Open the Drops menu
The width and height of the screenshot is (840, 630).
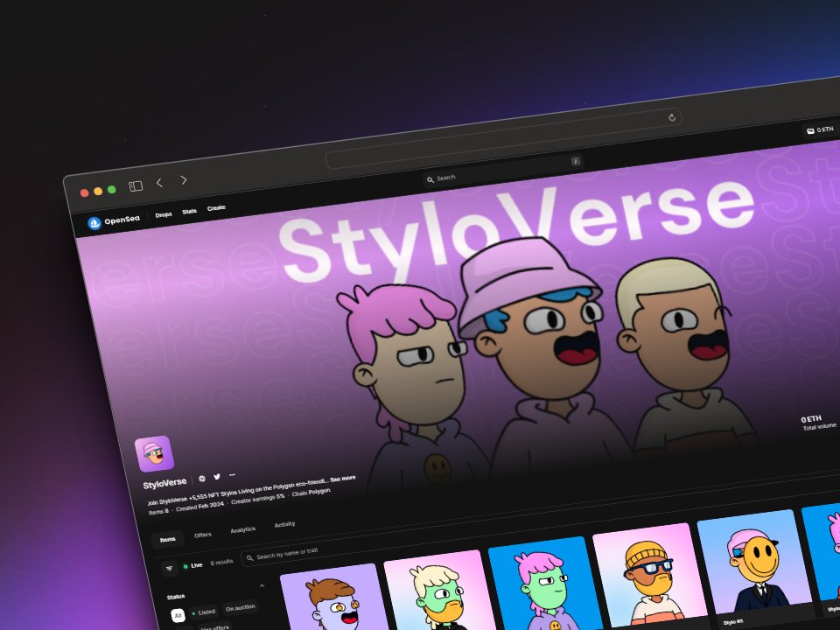pyautogui.click(x=164, y=215)
